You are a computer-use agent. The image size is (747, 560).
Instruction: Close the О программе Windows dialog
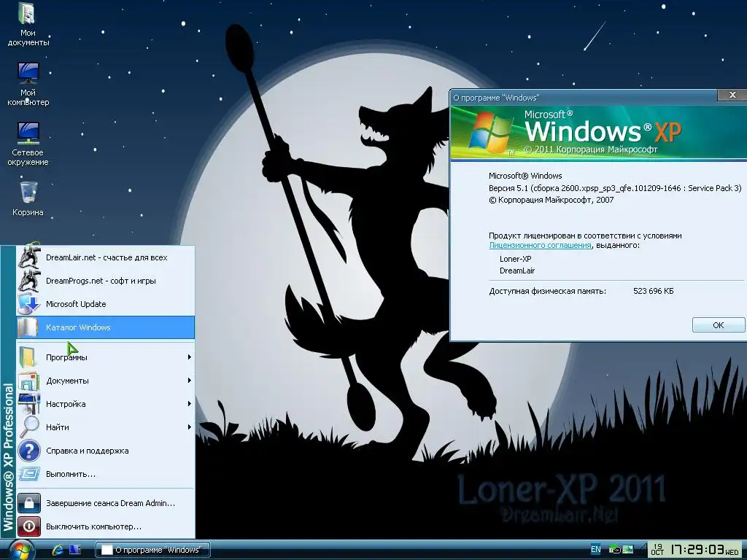point(732,96)
